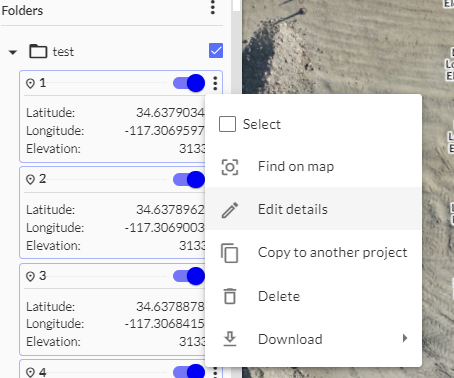The image size is (454, 378).
Task: Disable the point 3 visibility switch
Action: coord(189,276)
